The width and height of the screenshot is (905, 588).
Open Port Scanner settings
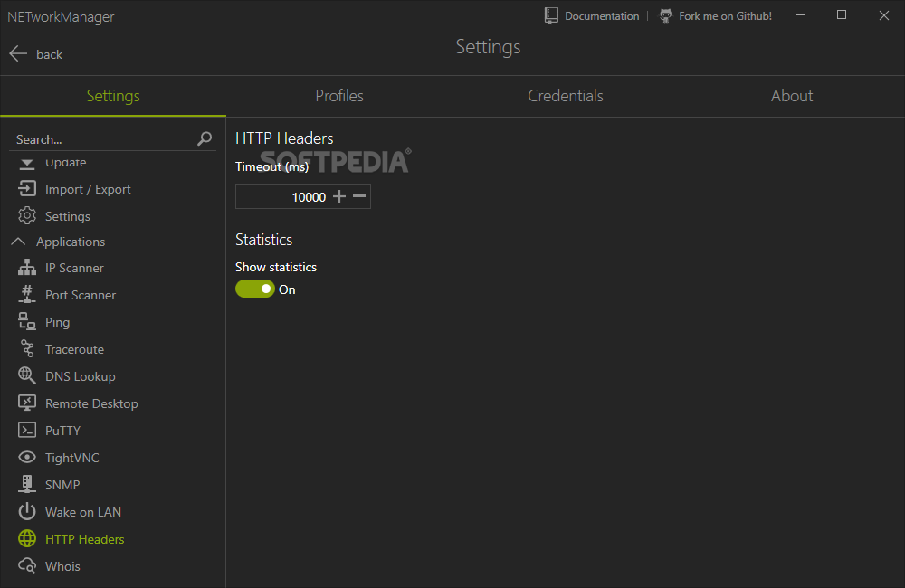(x=81, y=295)
